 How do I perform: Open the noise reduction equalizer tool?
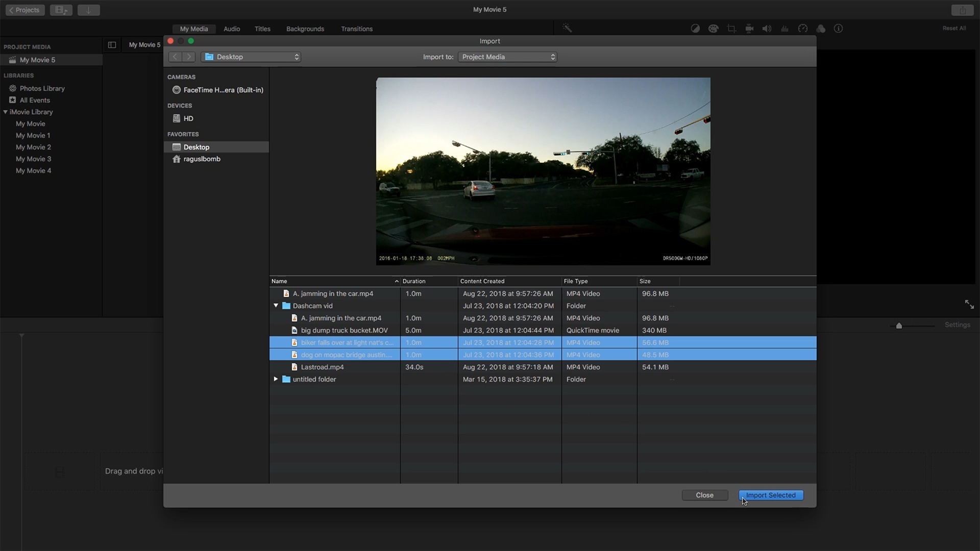(785, 29)
